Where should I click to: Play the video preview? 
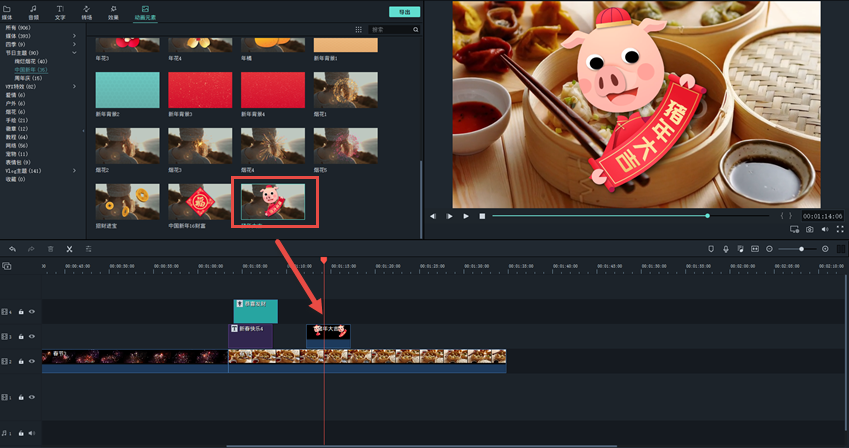(x=466, y=216)
